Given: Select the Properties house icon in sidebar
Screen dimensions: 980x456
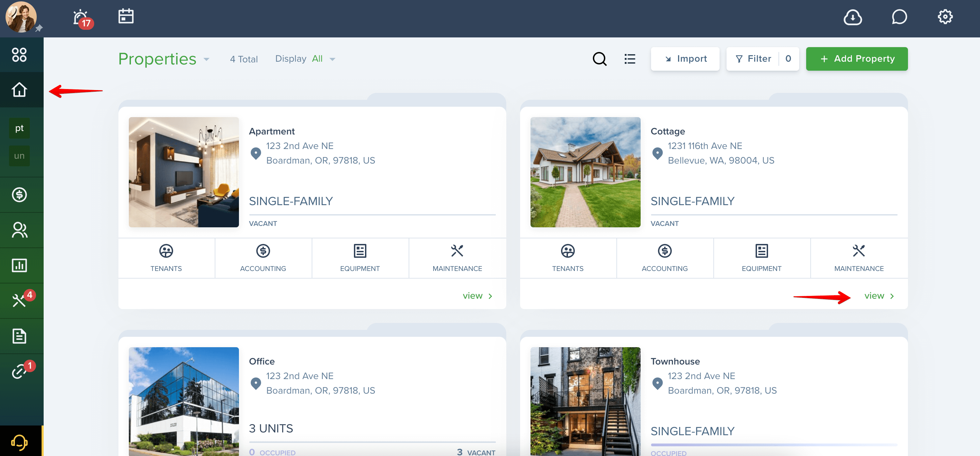Looking at the screenshot, I should click(x=19, y=89).
